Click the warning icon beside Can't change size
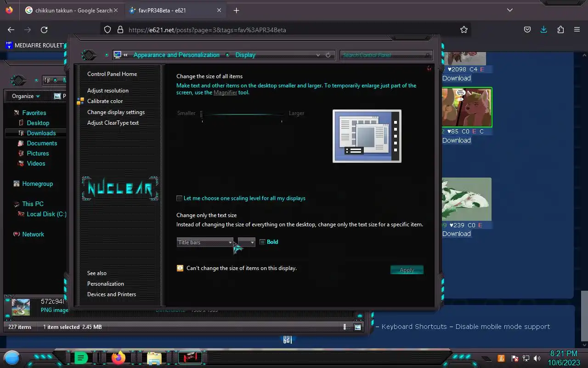 (x=180, y=268)
